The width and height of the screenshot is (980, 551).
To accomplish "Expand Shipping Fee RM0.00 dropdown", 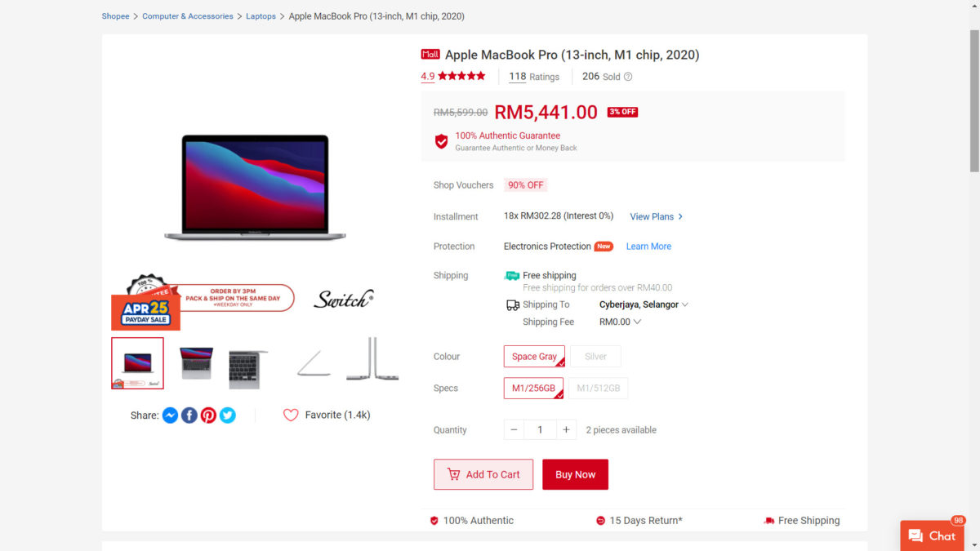I will (x=620, y=322).
